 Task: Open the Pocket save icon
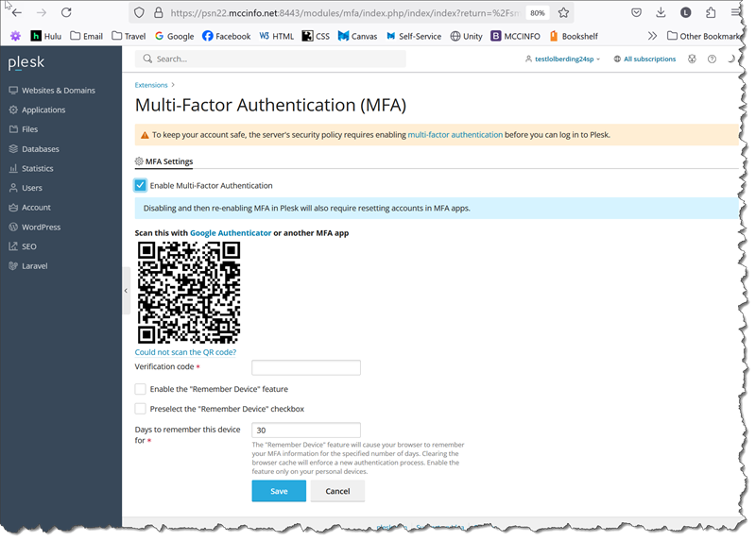pyautogui.click(x=636, y=13)
